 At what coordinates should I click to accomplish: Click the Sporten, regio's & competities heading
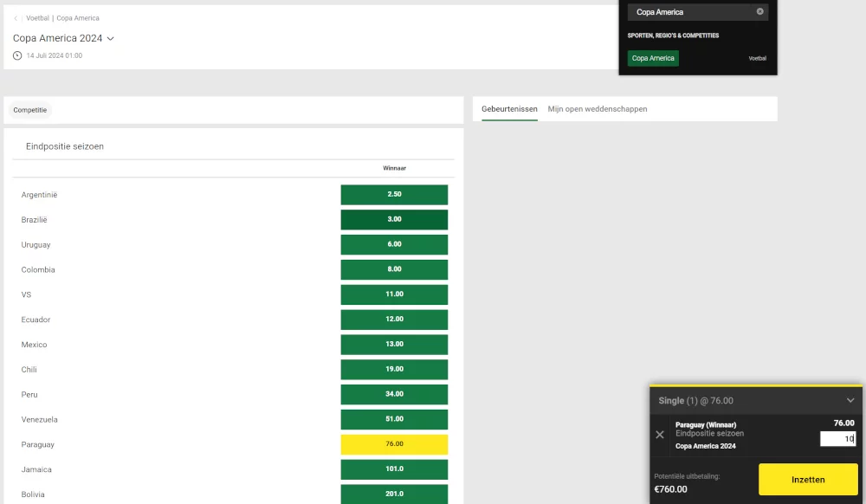pyautogui.click(x=673, y=36)
